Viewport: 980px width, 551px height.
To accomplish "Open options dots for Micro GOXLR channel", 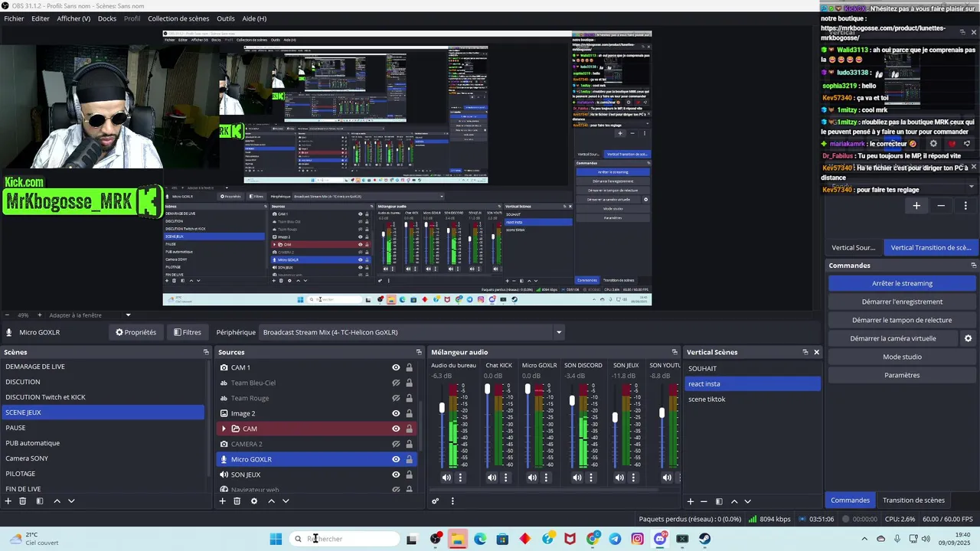I will 546,478.
